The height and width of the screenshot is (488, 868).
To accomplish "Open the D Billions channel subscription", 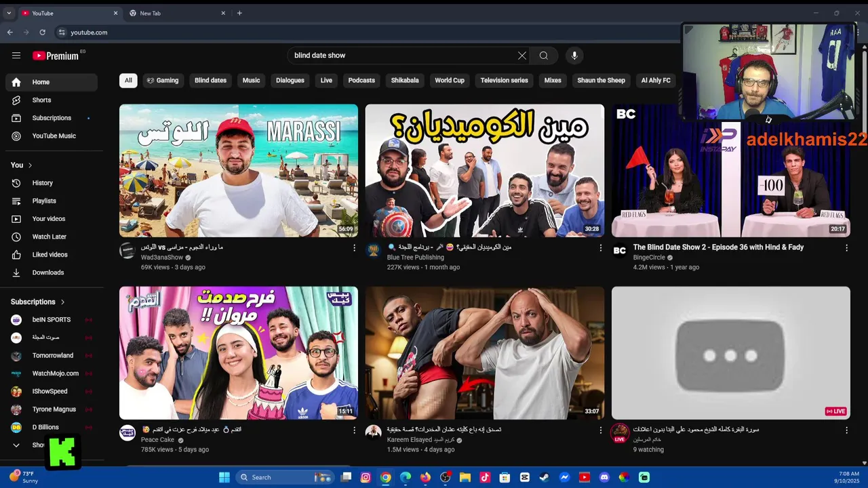I will [x=52, y=428].
